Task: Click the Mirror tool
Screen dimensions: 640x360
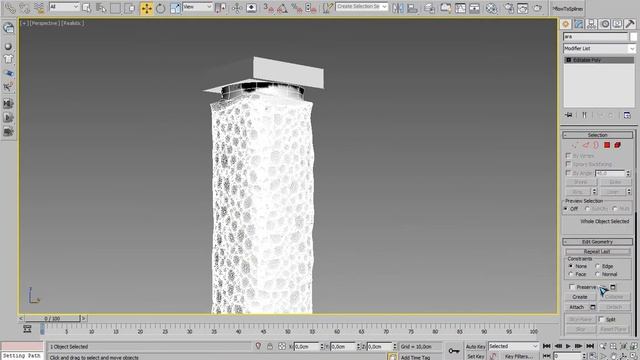Action: 398,8
